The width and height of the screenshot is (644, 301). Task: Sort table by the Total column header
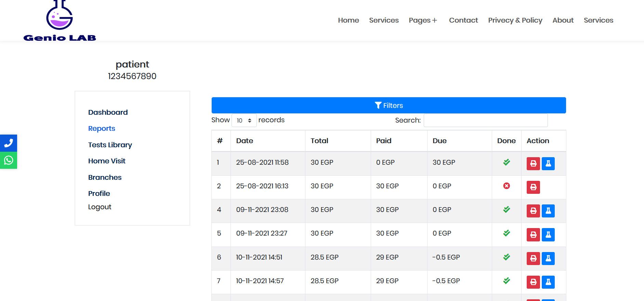(338, 141)
